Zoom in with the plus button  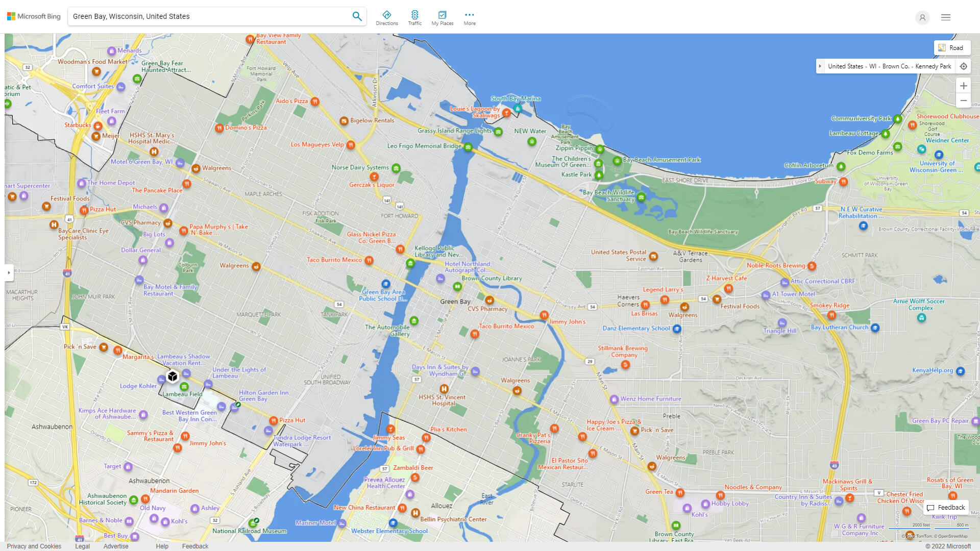coord(963,86)
